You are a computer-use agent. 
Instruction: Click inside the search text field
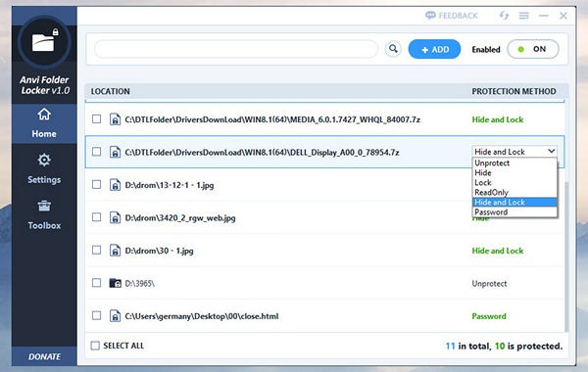click(236, 49)
